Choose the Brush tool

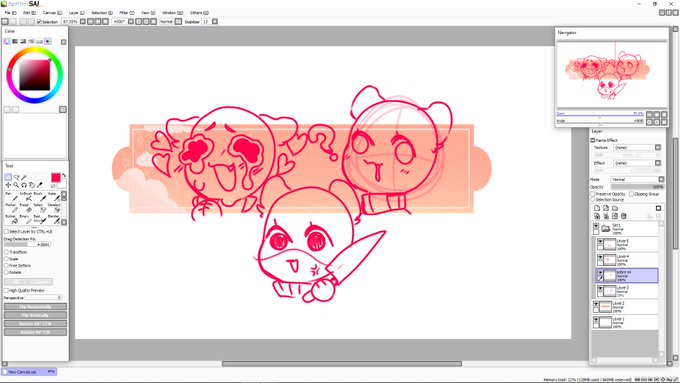click(x=39, y=196)
